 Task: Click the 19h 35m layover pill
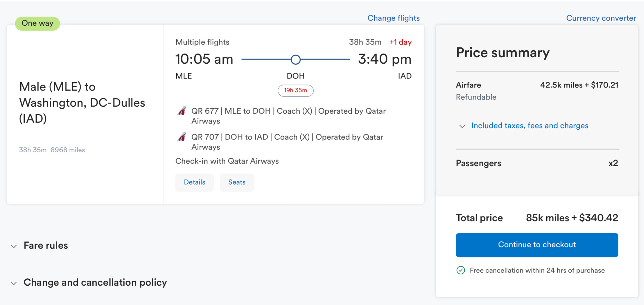(295, 91)
